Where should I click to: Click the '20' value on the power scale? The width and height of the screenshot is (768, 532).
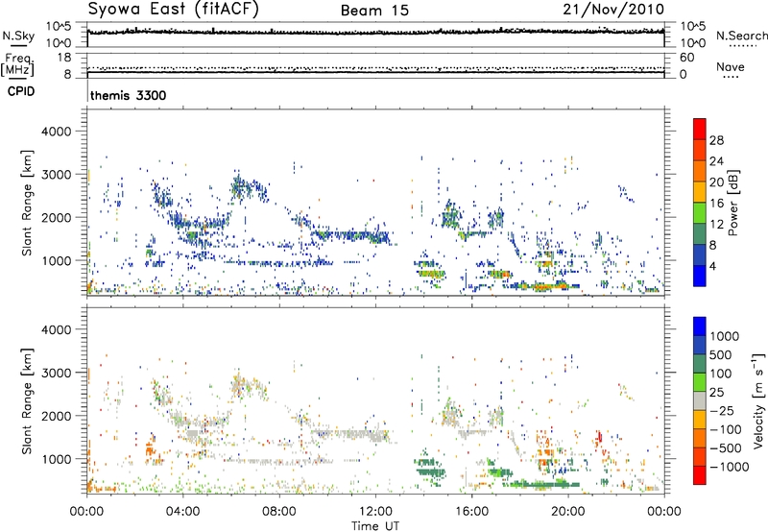[x=716, y=182]
